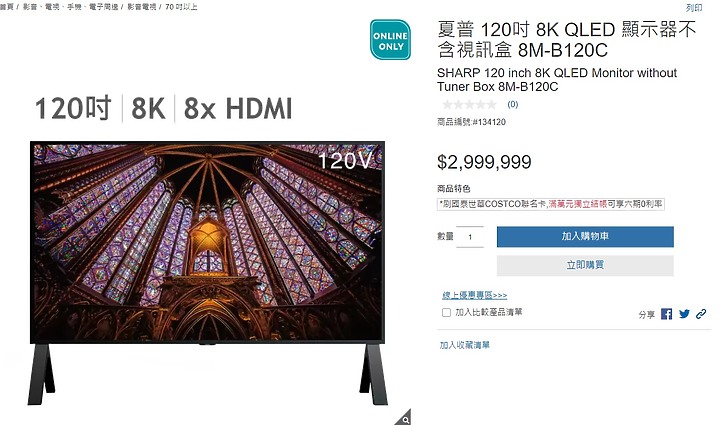Click 立即購買 buy now button
720x425 pixels.
pyautogui.click(x=585, y=265)
